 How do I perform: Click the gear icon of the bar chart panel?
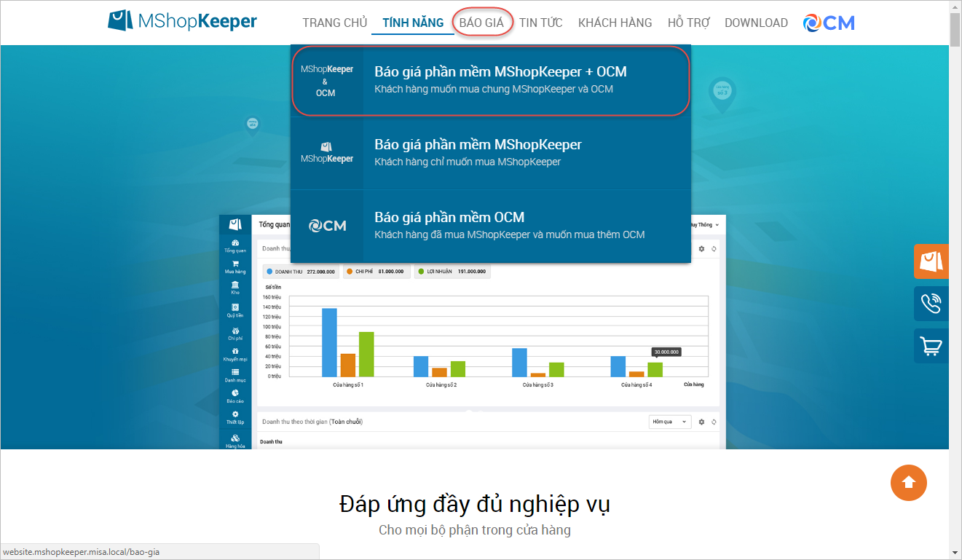tap(701, 248)
